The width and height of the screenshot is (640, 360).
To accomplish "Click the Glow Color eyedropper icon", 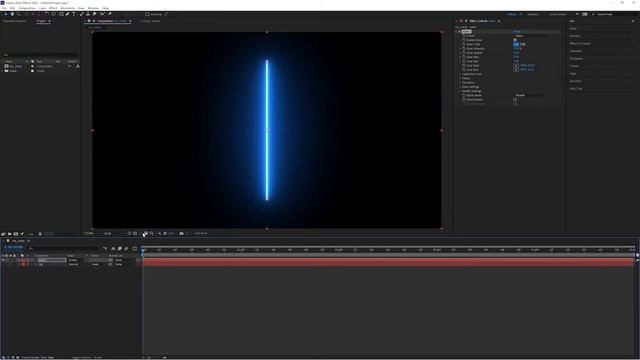I will coord(523,44).
